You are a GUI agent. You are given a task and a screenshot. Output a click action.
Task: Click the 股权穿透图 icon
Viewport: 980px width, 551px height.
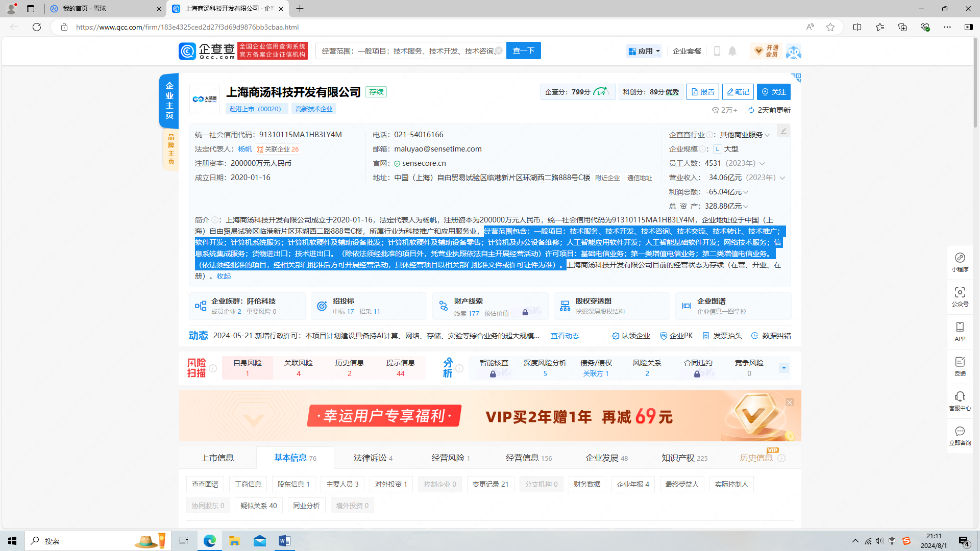click(x=565, y=306)
